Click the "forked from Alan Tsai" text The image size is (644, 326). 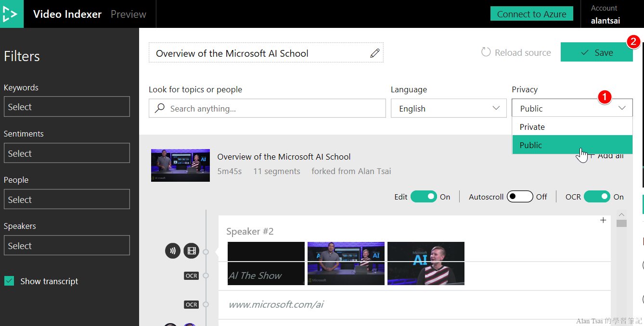click(351, 171)
